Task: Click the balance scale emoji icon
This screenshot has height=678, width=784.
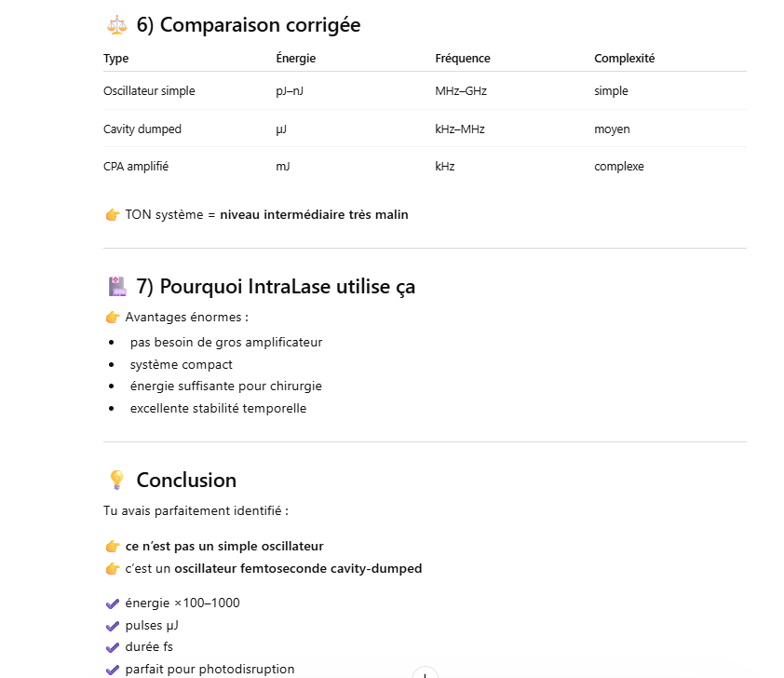Action: point(115,25)
